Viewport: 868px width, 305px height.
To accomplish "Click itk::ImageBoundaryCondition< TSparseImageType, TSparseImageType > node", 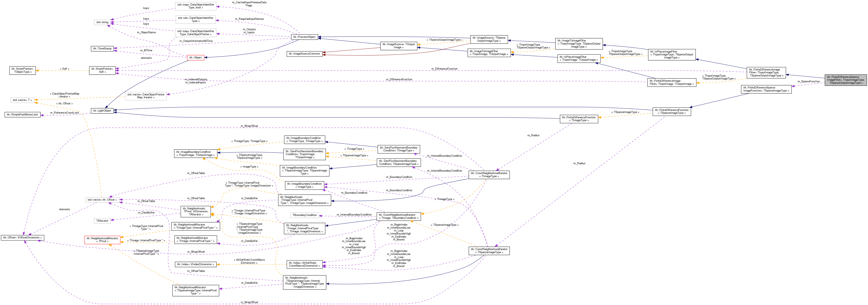I will pyautogui.click(x=304, y=171).
